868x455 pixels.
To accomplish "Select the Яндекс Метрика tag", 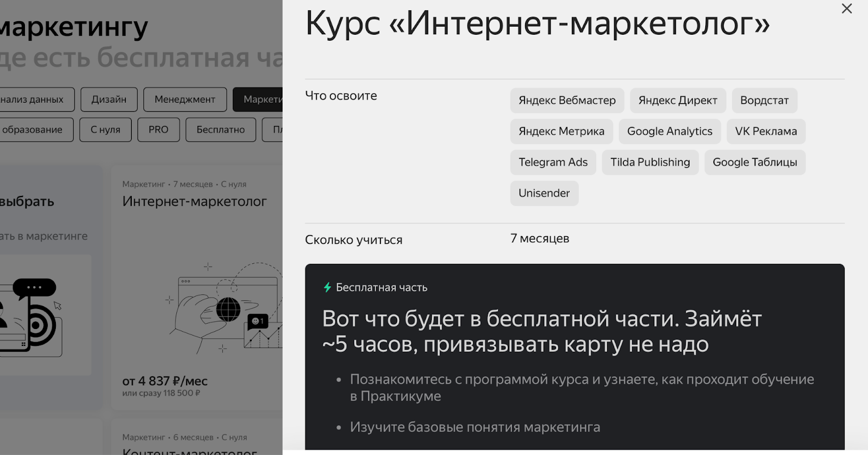I will [561, 131].
